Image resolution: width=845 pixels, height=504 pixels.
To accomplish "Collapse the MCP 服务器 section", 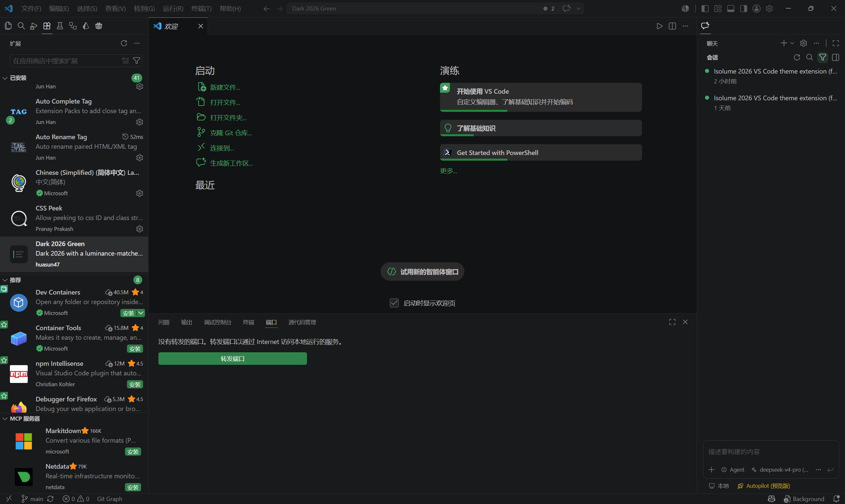I will coord(5,419).
